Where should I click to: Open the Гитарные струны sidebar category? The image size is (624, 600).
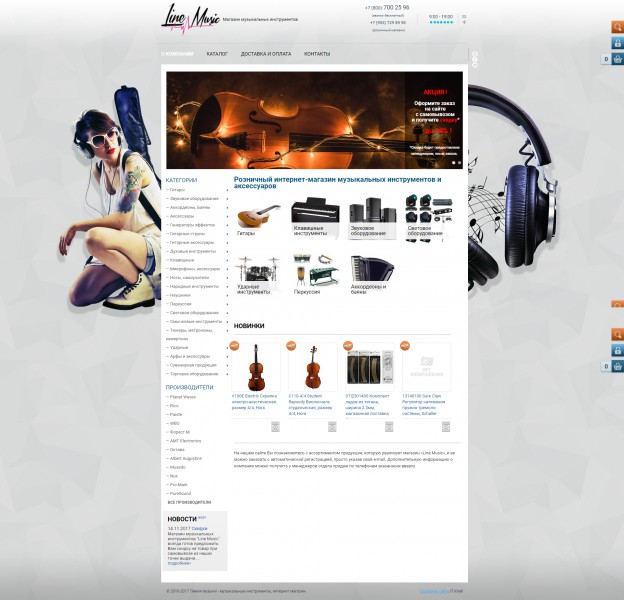click(x=187, y=234)
